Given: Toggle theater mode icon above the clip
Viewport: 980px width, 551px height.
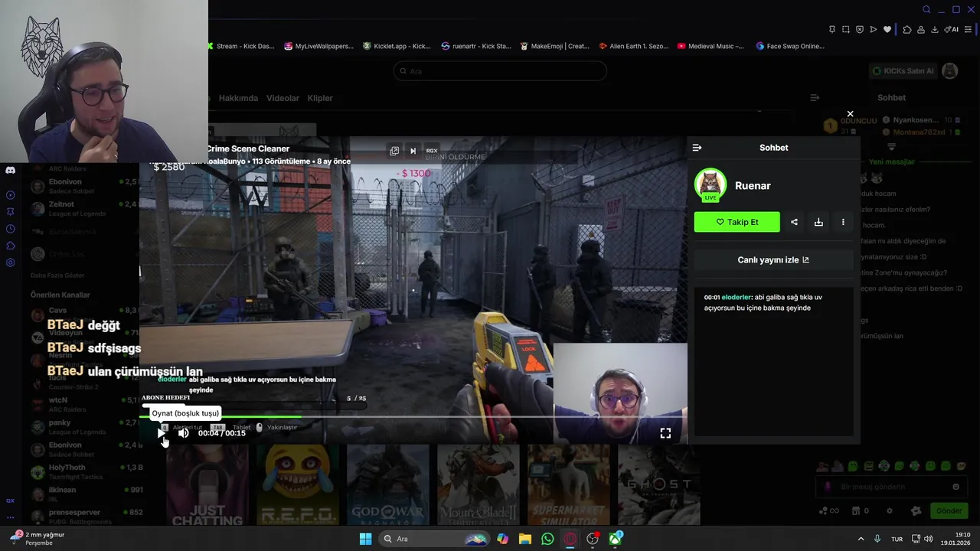Looking at the screenshot, I should tap(394, 151).
